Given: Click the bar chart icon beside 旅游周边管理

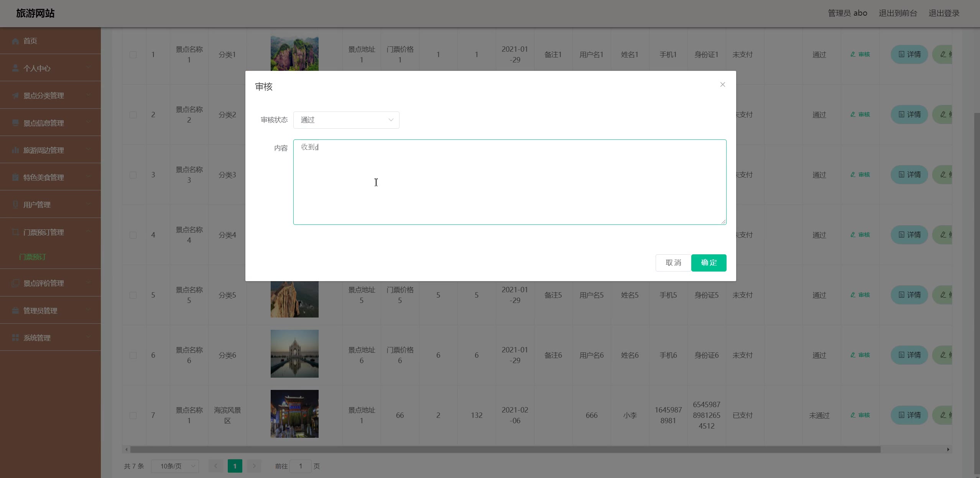Looking at the screenshot, I should (x=15, y=150).
